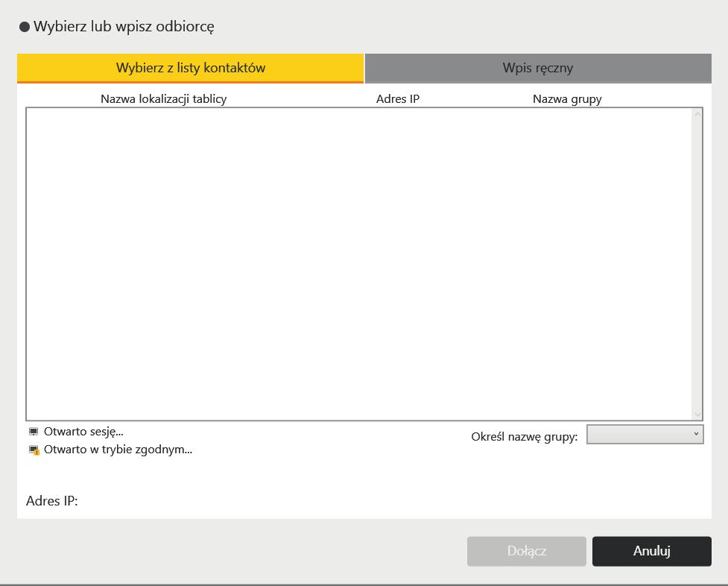Image resolution: width=728 pixels, height=586 pixels.
Task: Click the contact list scrollbar down arrow
Action: click(697, 414)
